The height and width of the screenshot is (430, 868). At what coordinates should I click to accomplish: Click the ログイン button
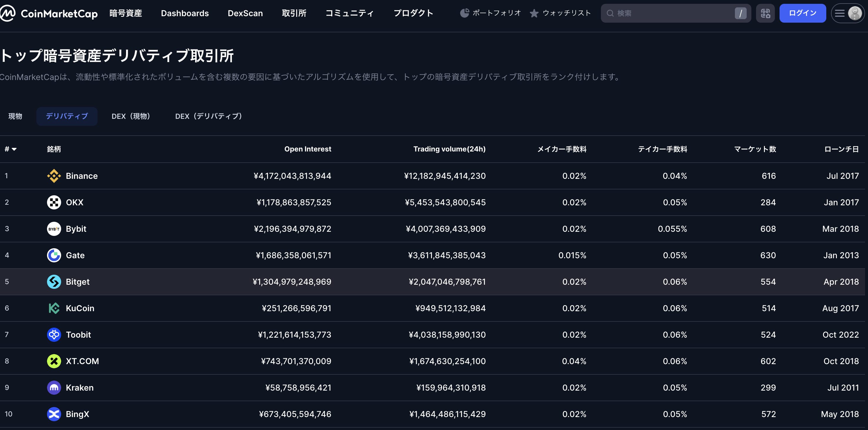802,13
